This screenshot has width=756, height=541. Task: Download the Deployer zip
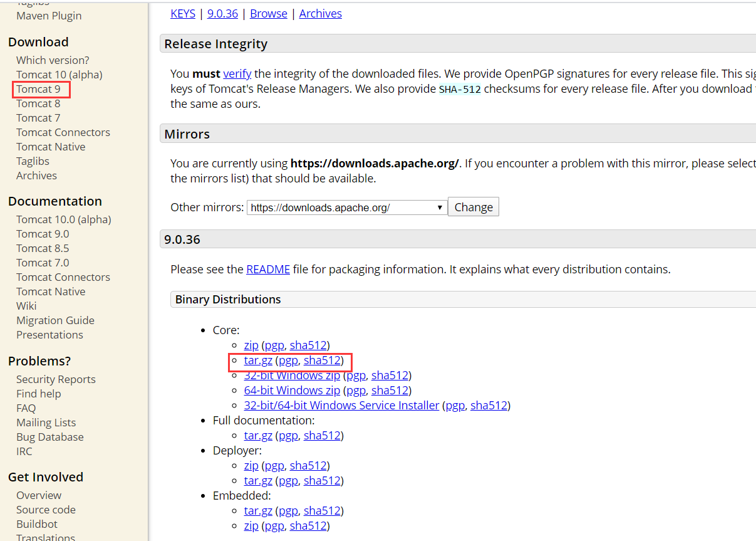click(x=251, y=465)
